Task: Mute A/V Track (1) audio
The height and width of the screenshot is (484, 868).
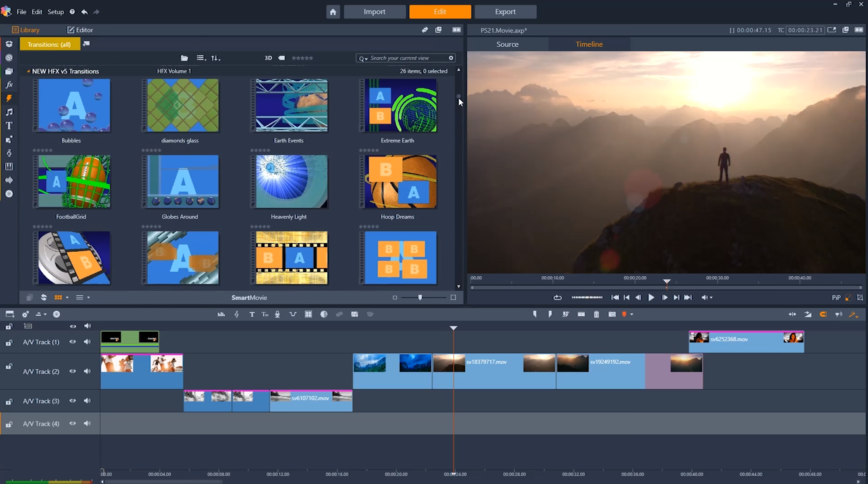Action: [x=87, y=342]
